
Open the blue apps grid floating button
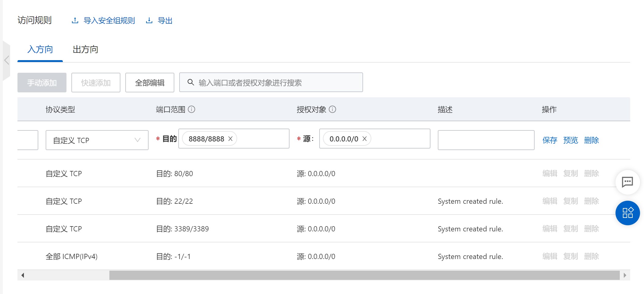point(627,213)
